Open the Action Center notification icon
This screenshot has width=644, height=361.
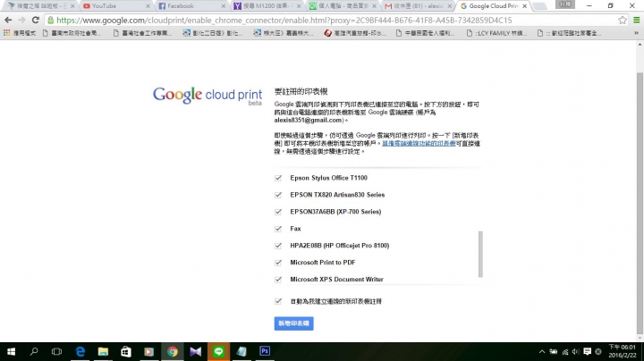(x=588, y=351)
